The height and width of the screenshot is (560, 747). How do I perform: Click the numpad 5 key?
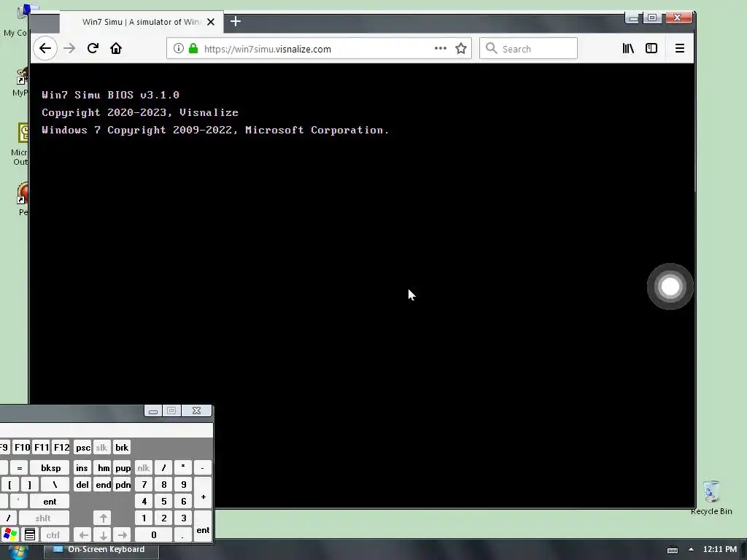pos(164,501)
